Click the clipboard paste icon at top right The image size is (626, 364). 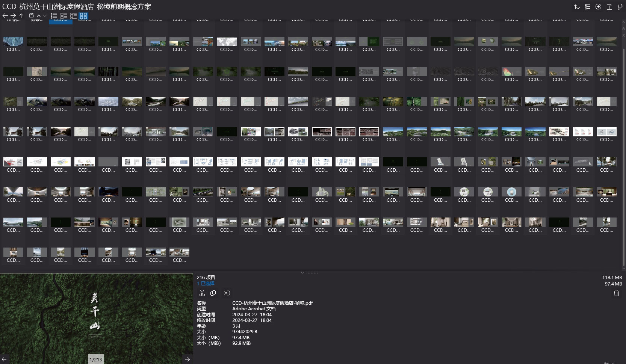click(x=609, y=7)
